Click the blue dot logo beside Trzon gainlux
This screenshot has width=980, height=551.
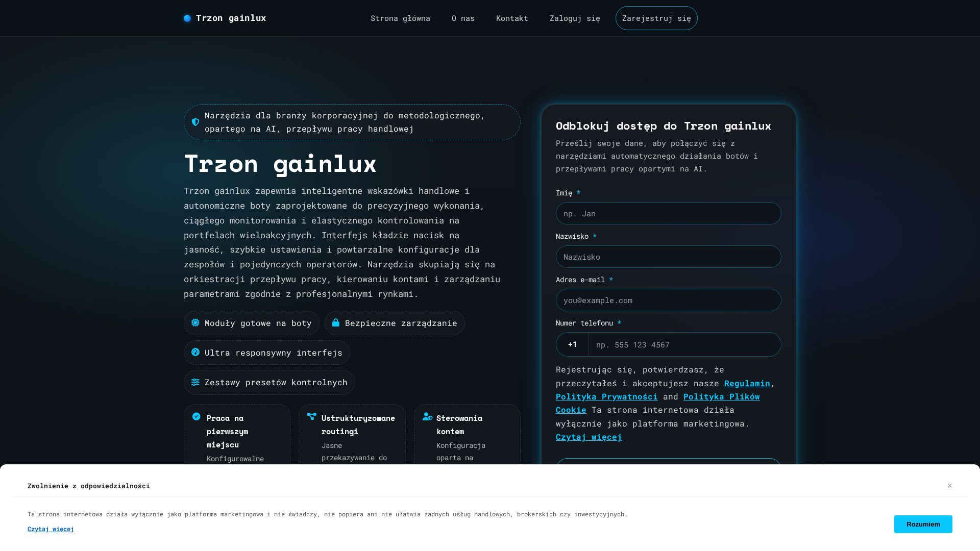tap(187, 18)
